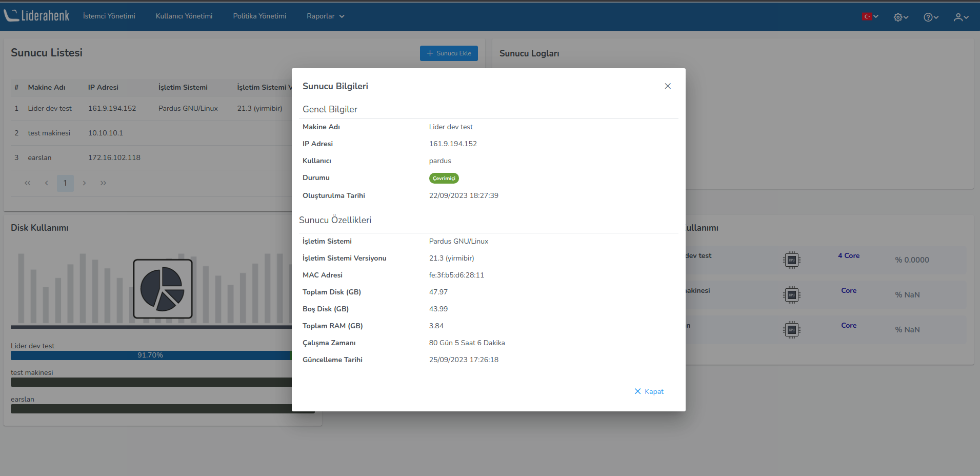Select page 1 in the pagination

tap(65, 183)
